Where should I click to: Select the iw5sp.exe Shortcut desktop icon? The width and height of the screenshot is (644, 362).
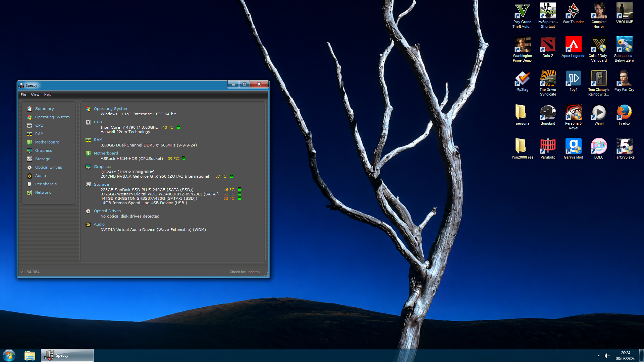click(548, 16)
